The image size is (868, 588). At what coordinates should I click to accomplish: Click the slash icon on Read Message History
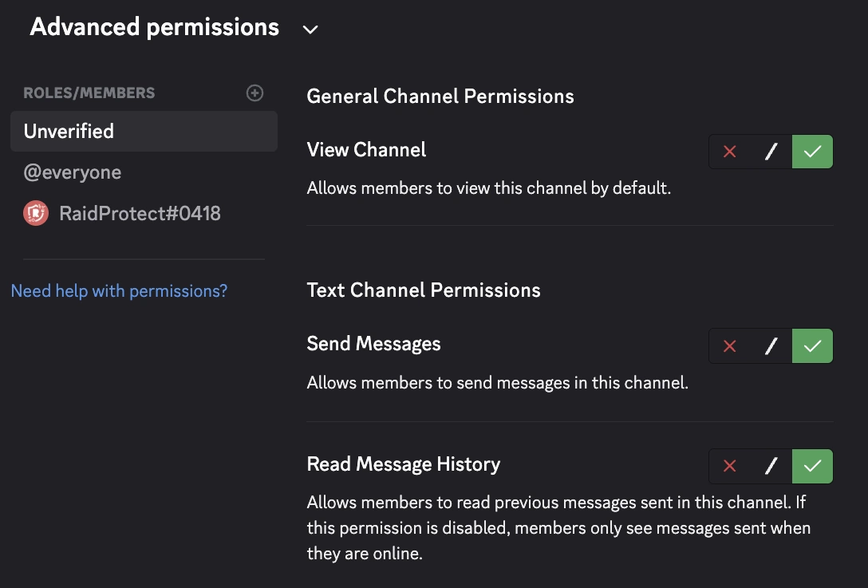point(771,466)
